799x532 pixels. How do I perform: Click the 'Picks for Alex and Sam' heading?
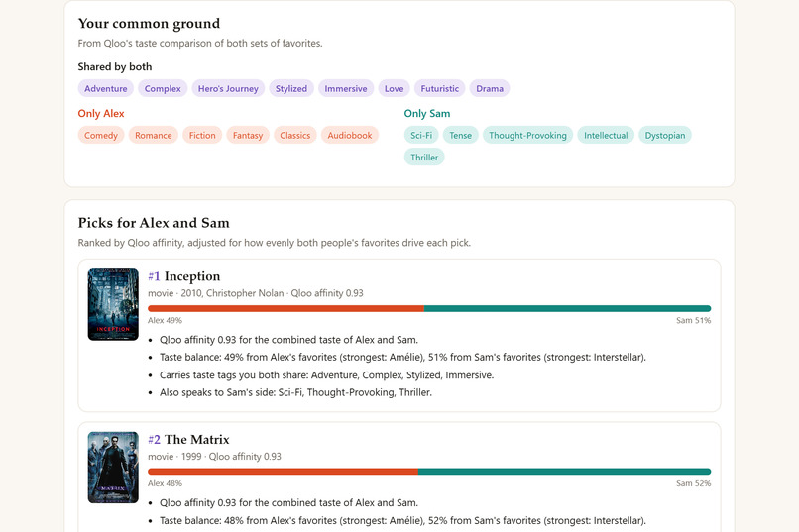pyautogui.click(x=154, y=223)
